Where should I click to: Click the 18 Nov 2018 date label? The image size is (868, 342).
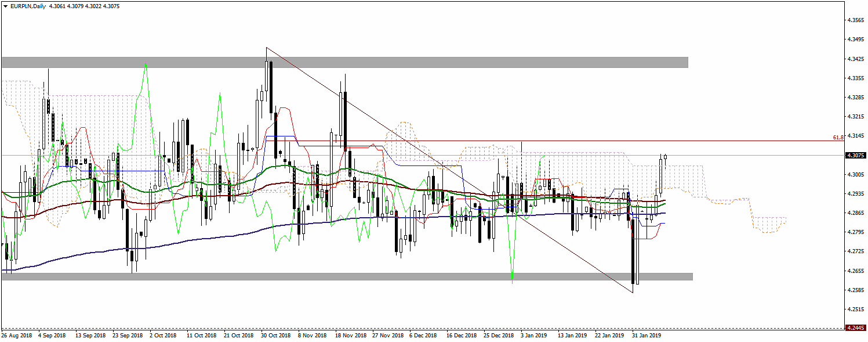pyautogui.click(x=350, y=336)
